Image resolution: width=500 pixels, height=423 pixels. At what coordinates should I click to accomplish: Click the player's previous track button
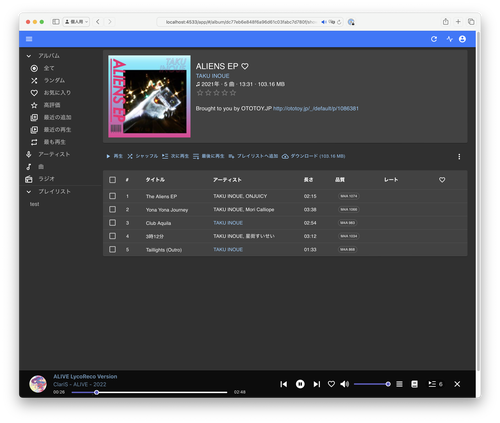click(284, 384)
